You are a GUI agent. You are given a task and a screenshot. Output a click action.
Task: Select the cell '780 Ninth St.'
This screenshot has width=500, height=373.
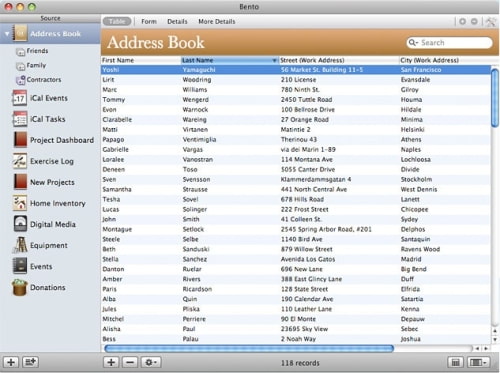[300, 90]
